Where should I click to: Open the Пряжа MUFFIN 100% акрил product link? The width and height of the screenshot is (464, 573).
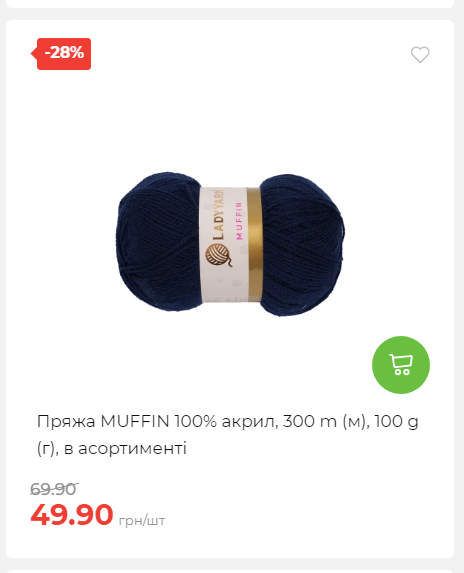[228, 435]
